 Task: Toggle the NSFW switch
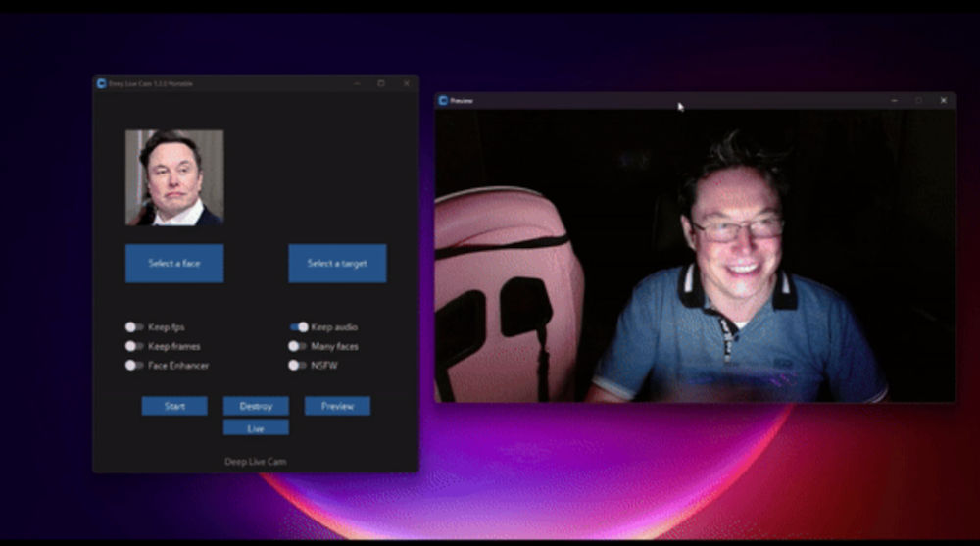(298, 366)
